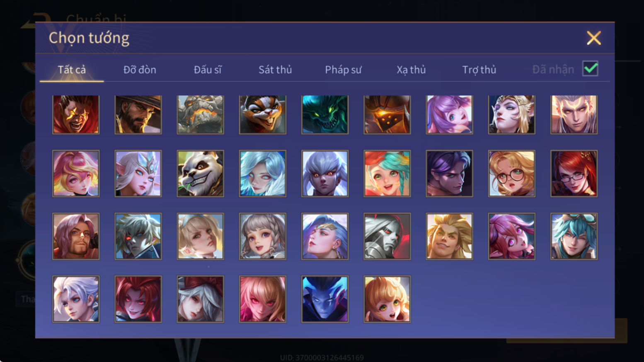Select the Tất cả tab

[72, 70]
